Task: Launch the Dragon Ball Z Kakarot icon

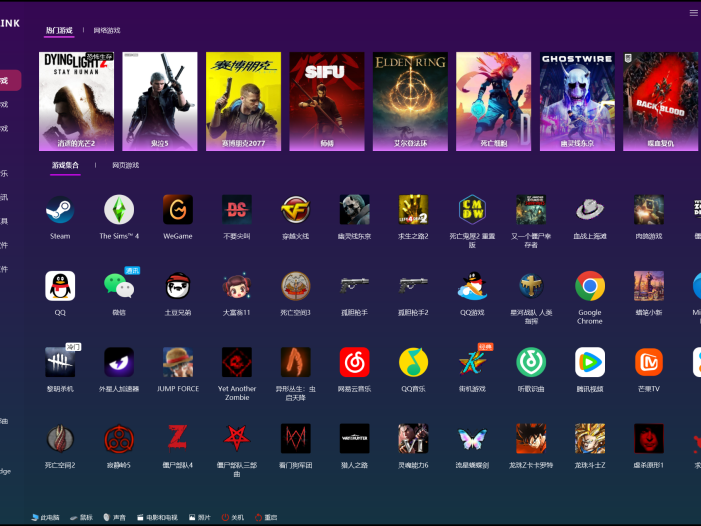Action: 531,438
